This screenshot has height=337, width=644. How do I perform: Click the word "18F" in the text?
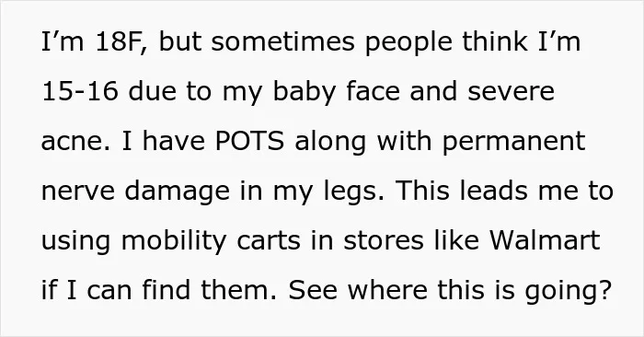click(119, 42)
